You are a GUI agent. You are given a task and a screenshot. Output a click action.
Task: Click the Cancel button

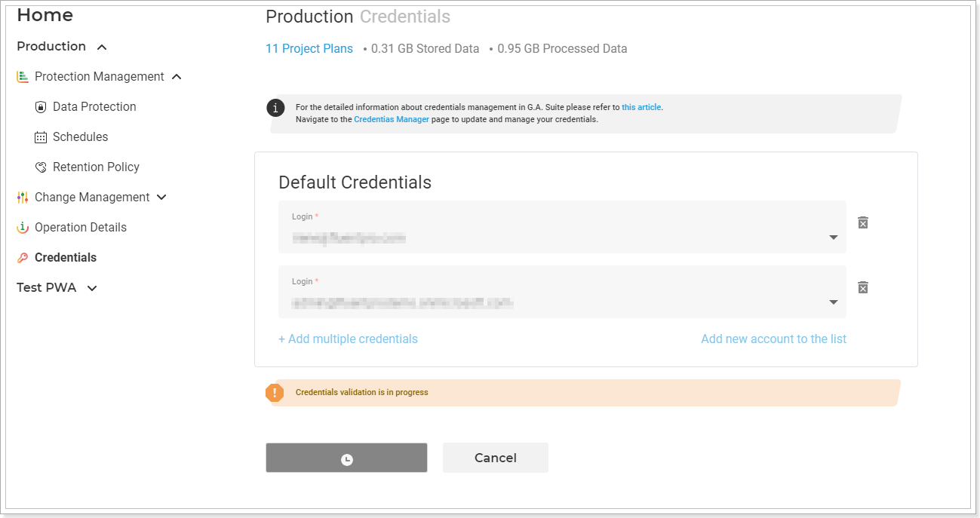coord(496,458)
